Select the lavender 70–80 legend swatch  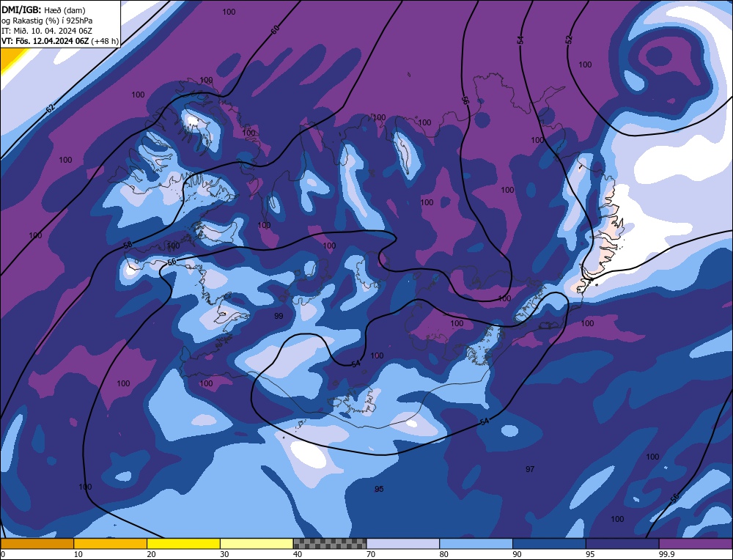click(x=403, y=544)
